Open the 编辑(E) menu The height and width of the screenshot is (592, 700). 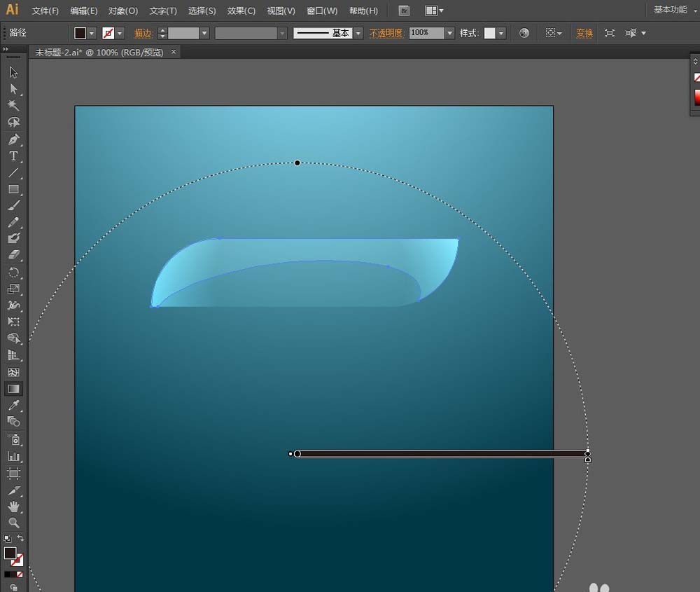[84, 11]
